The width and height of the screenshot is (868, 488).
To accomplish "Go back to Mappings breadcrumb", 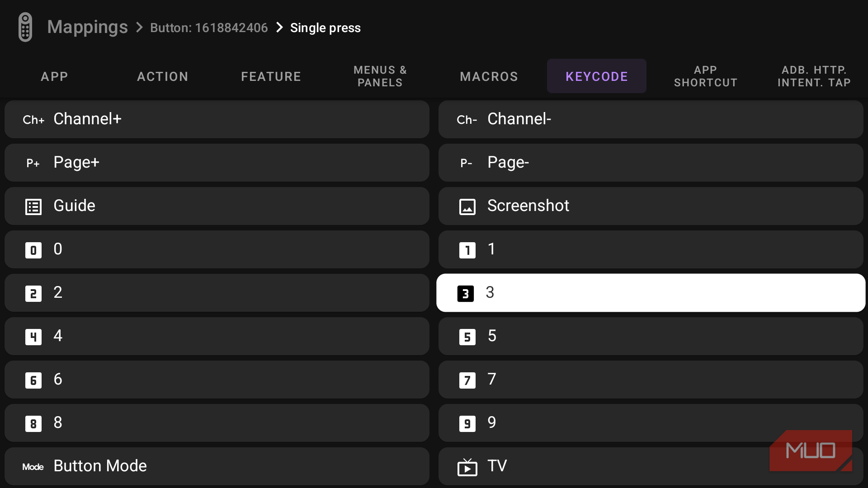I will [x=88, y=28].
